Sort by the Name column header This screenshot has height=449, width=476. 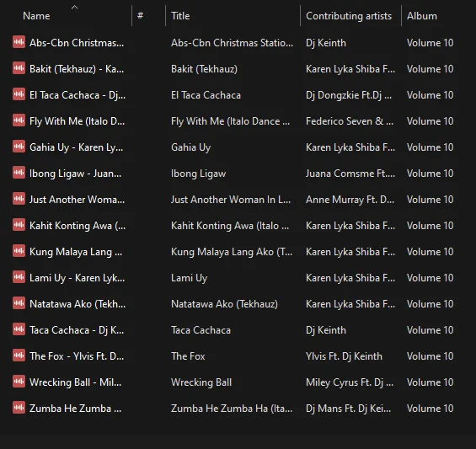pyautogui.click(x=36, y=16)
